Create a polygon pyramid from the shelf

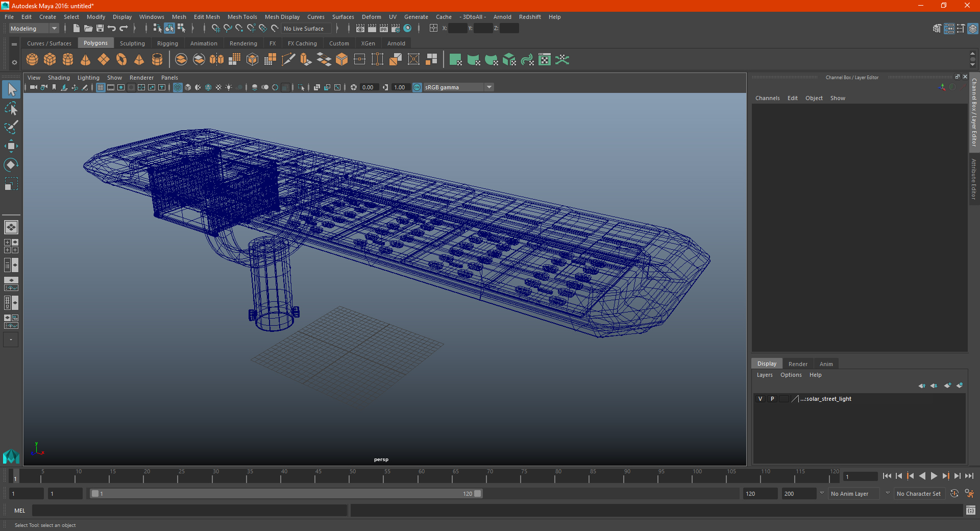click(139, 60)
